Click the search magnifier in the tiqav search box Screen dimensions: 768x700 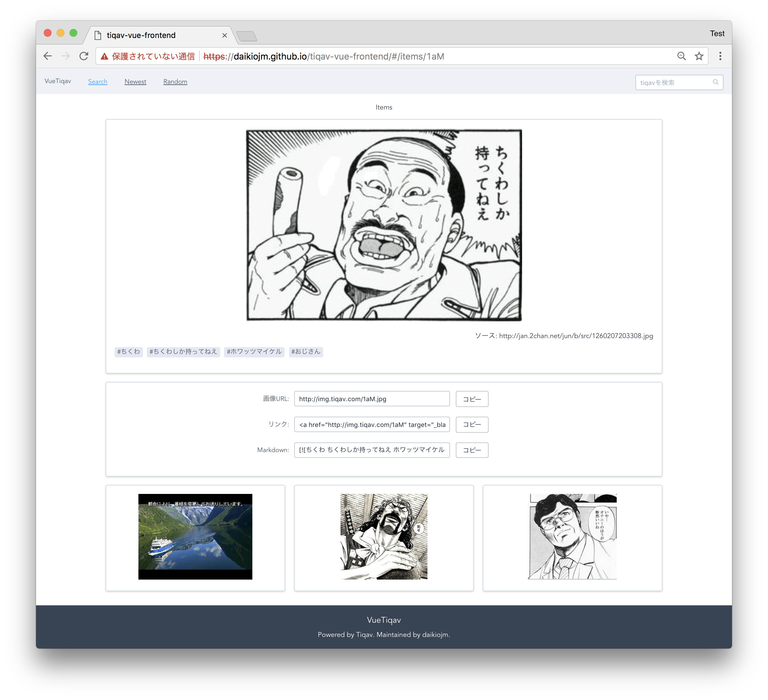tap(716, 82)
